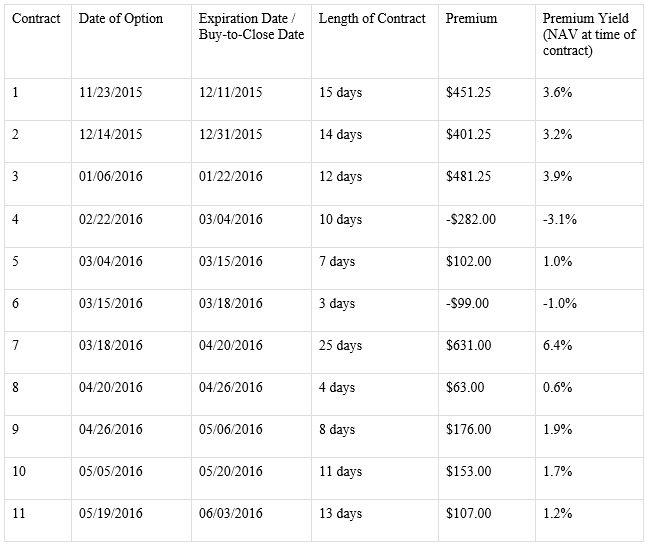
Task: Select the premium cell showing $63.00
Action: coord(464,388)
